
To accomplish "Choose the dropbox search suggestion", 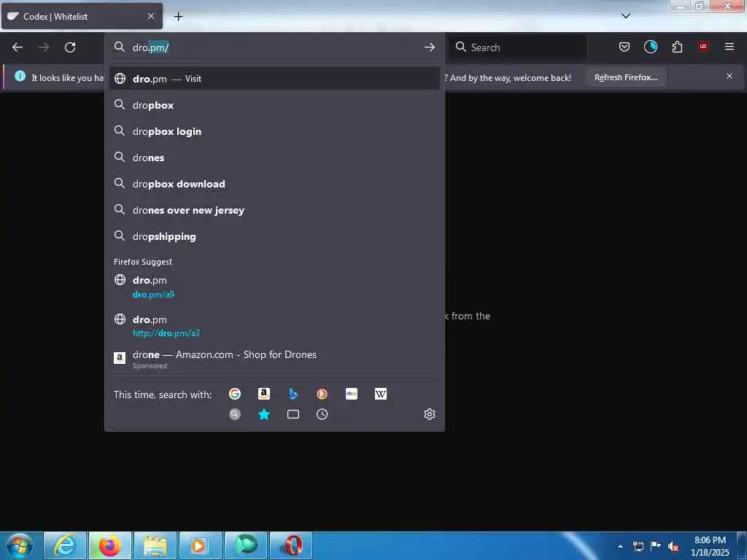I will (x=274, y=105).
